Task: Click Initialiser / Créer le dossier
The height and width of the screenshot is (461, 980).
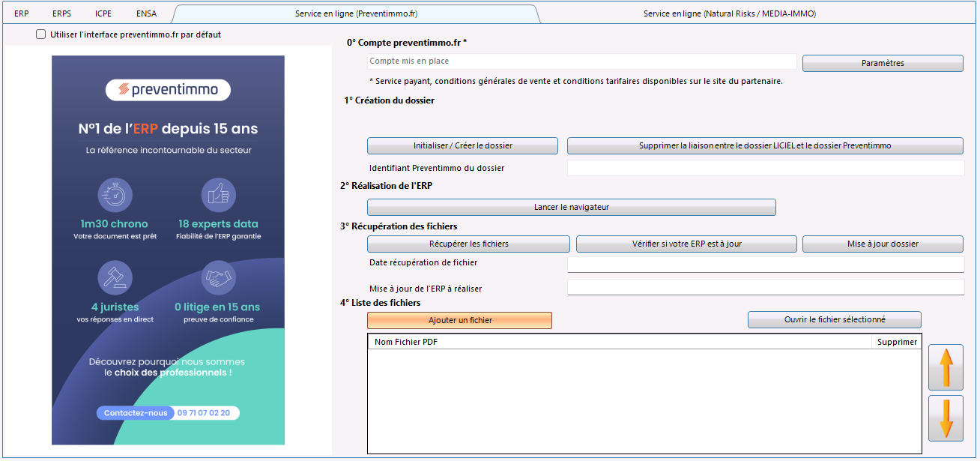Action: pos(462,145)
